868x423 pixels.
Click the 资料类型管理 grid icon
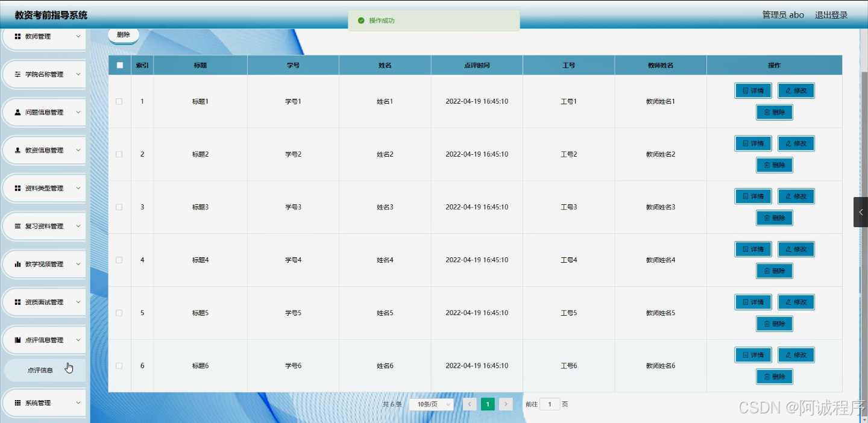17,188
